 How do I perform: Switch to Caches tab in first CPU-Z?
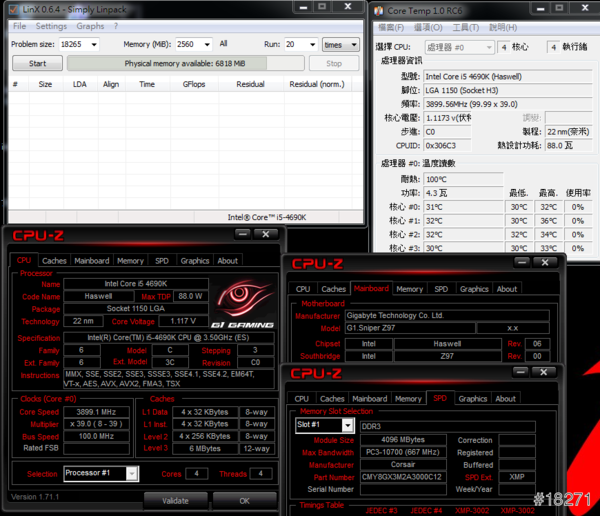click(x=54, y=261)
